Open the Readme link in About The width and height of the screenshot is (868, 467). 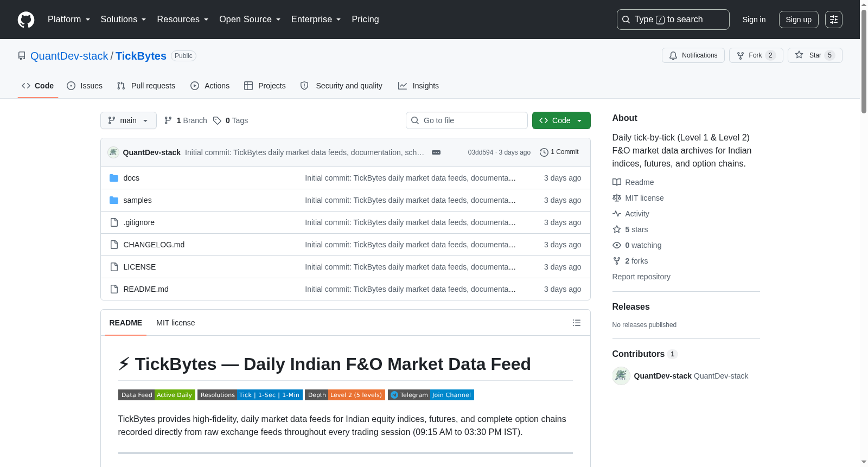(633, 182)
